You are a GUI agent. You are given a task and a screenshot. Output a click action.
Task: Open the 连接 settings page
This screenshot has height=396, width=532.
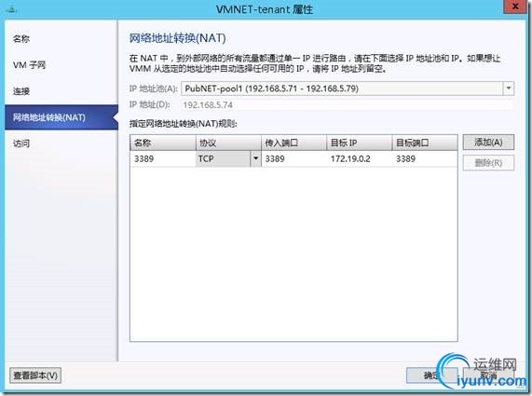[x=21, y=91]
